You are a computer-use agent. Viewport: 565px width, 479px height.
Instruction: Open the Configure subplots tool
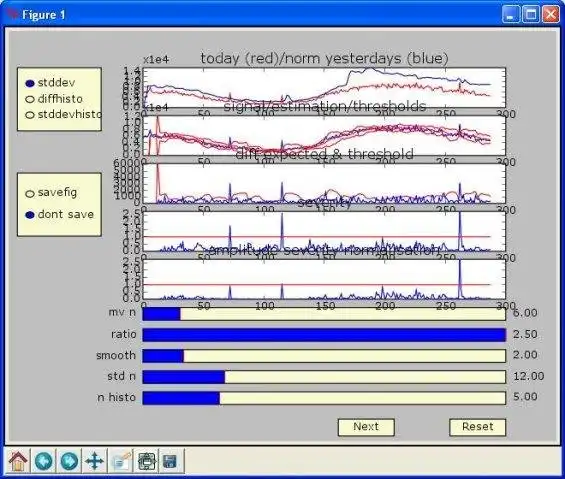tap(146, 460)
